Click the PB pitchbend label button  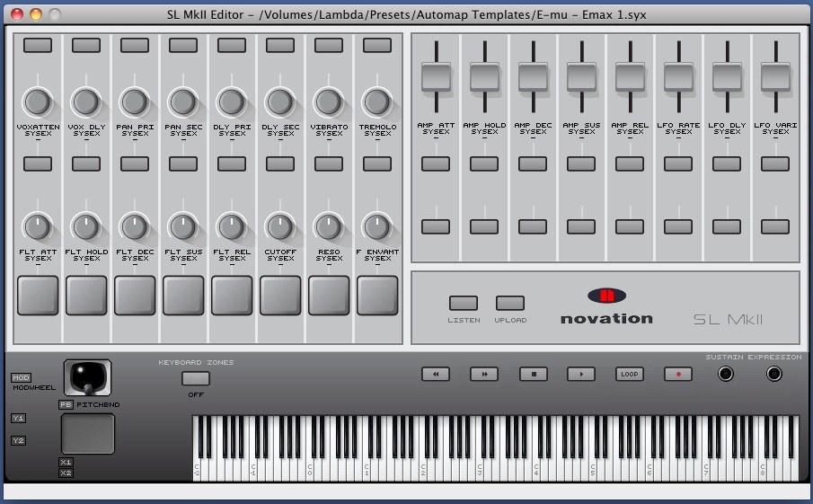click(x=66, y=405)
